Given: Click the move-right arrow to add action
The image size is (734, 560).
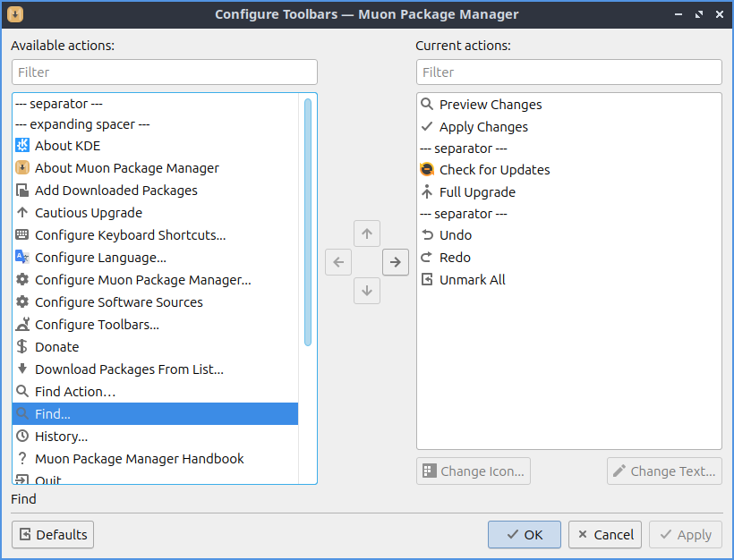Looking at the screenshot, I should click(x=395, y=262).
